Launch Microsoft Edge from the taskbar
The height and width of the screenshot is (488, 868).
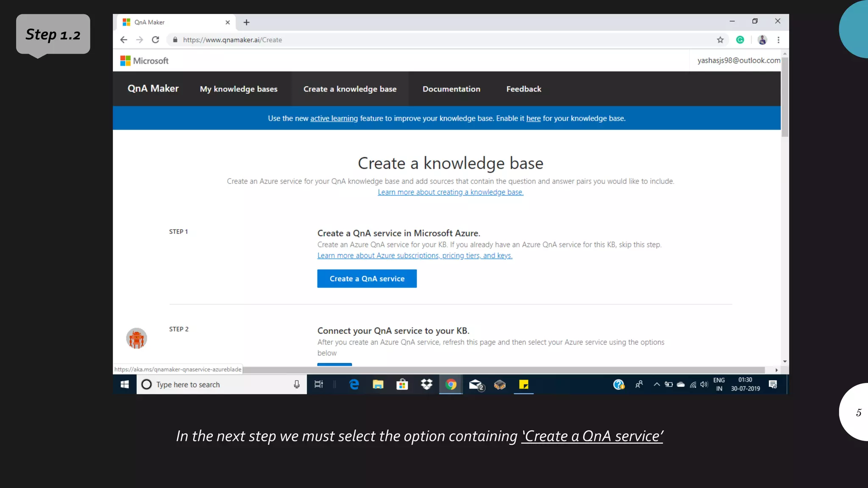tap(354, 385)
